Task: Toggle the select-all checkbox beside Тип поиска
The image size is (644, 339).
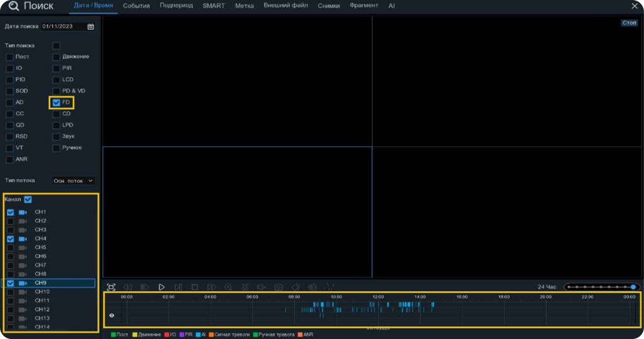Action: coord(56,46)
